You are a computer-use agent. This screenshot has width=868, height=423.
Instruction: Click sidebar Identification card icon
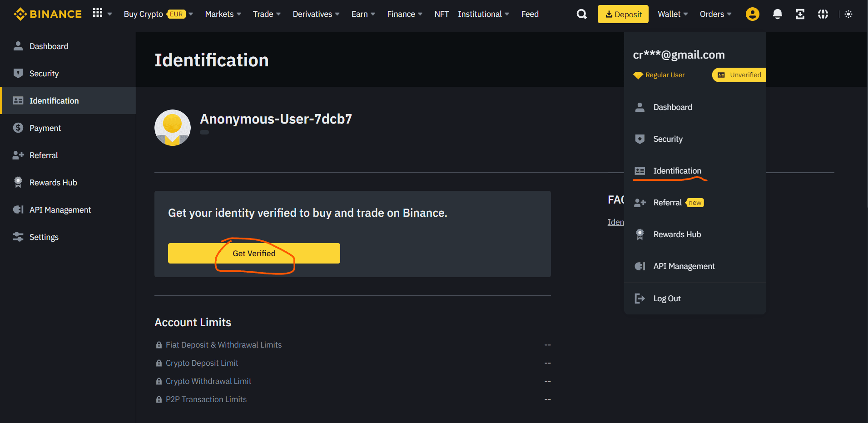[18, 100]
